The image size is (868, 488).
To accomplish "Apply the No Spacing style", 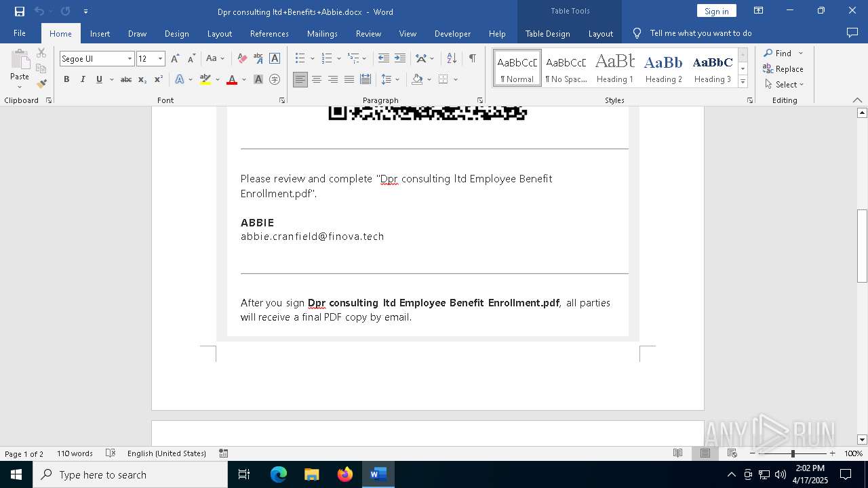I will (x=566, y=68).
